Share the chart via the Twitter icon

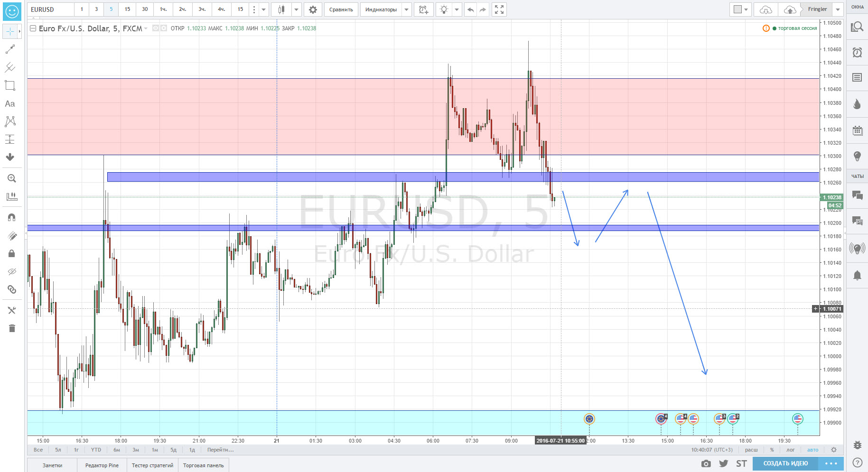pyautogui.click(x=723, y=463)
